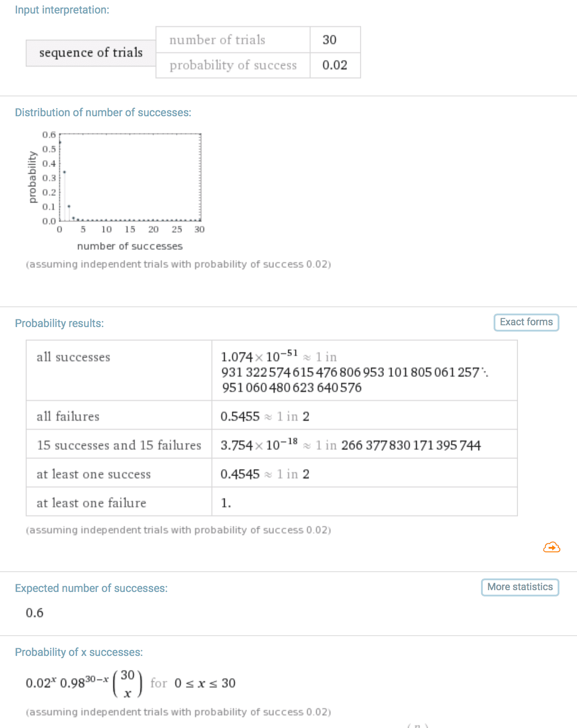
Task: Click the Exact forms button
Action: coord(526,322)
